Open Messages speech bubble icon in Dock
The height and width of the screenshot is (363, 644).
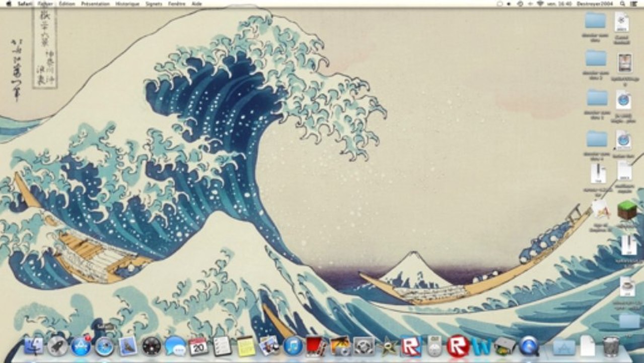175,346
